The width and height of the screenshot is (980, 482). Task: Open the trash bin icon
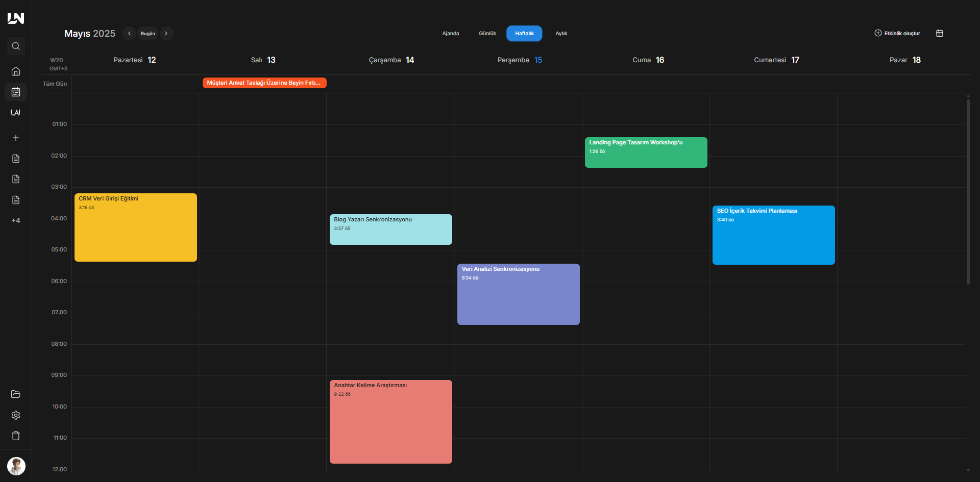[x=16, y=436]
